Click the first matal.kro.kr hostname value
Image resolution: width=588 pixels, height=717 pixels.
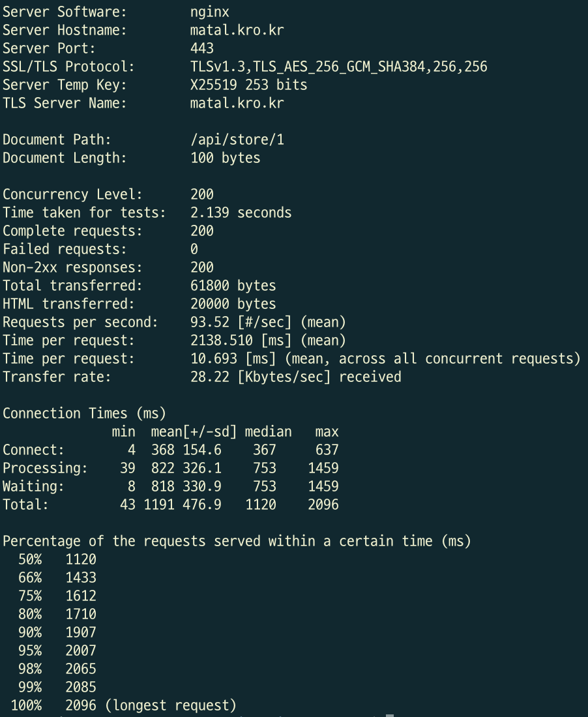tap(237, 30)
